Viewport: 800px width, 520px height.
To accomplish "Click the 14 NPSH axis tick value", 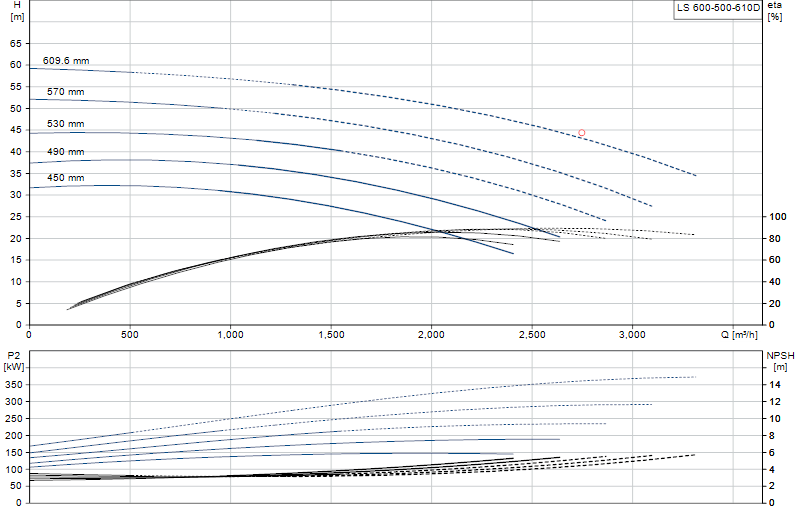I will tap(775, 385).
